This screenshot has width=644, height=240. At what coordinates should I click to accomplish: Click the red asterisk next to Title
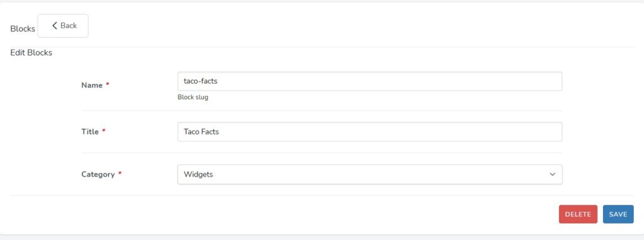pos(104,131)
